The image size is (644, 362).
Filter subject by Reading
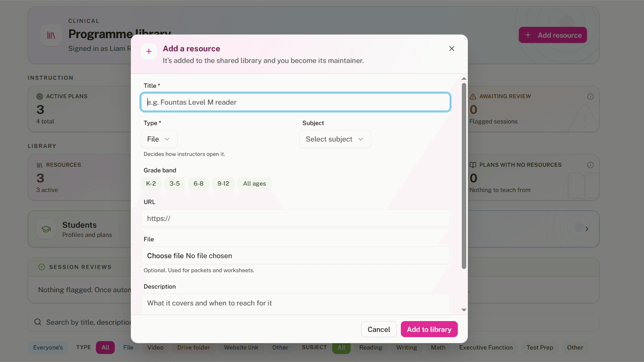pos(371,348)
